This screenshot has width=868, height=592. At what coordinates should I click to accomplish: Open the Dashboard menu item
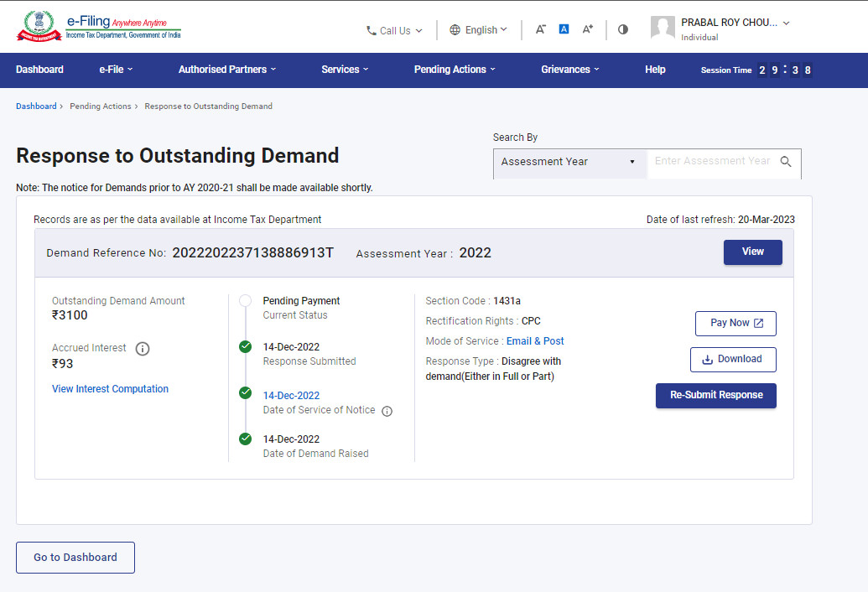(x=40, y=70)
